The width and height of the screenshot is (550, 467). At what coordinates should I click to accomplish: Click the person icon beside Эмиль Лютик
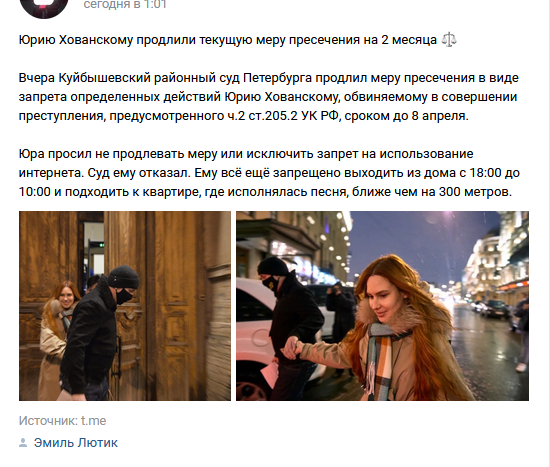(x=23, y=443)
